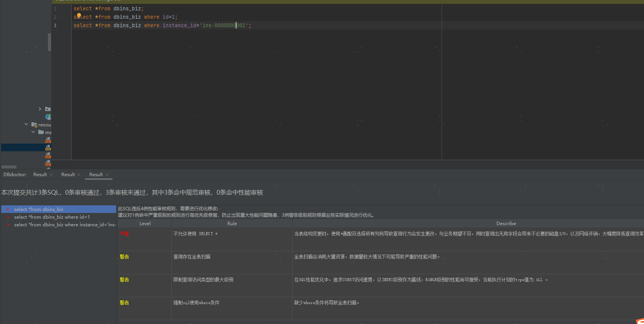The height and width of the screenshot is (324, 644).
Task: Collapse the resources folder node
Action: 26,124
